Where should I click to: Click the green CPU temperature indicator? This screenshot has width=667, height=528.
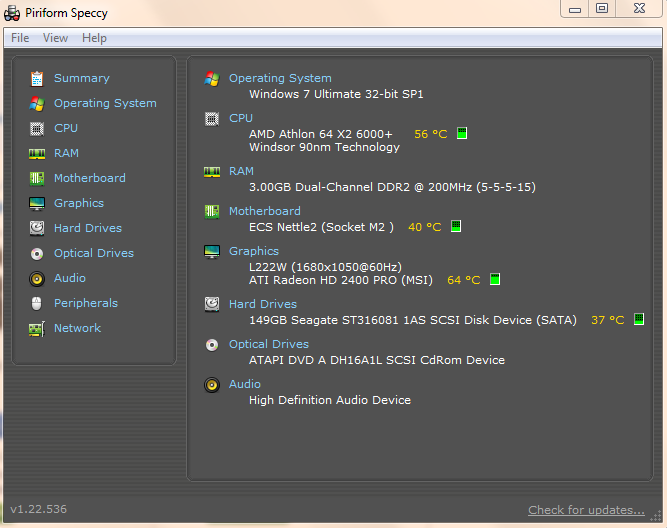click(462, 133)
